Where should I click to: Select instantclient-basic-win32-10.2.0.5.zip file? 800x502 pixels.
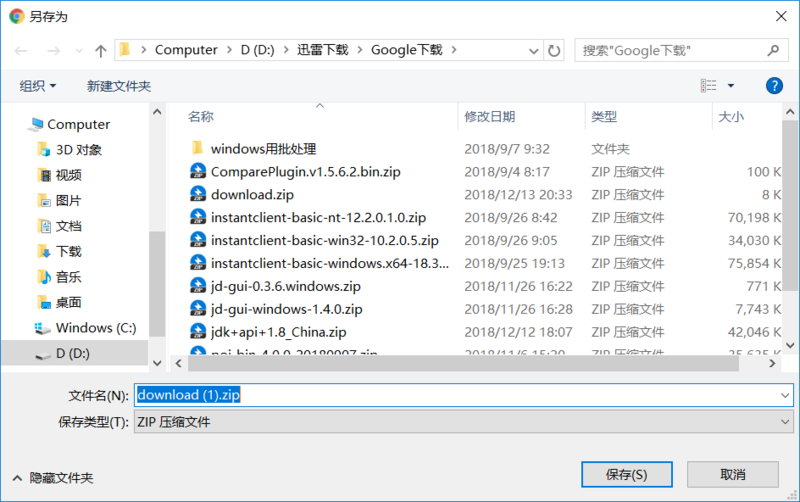pos(324,240)
